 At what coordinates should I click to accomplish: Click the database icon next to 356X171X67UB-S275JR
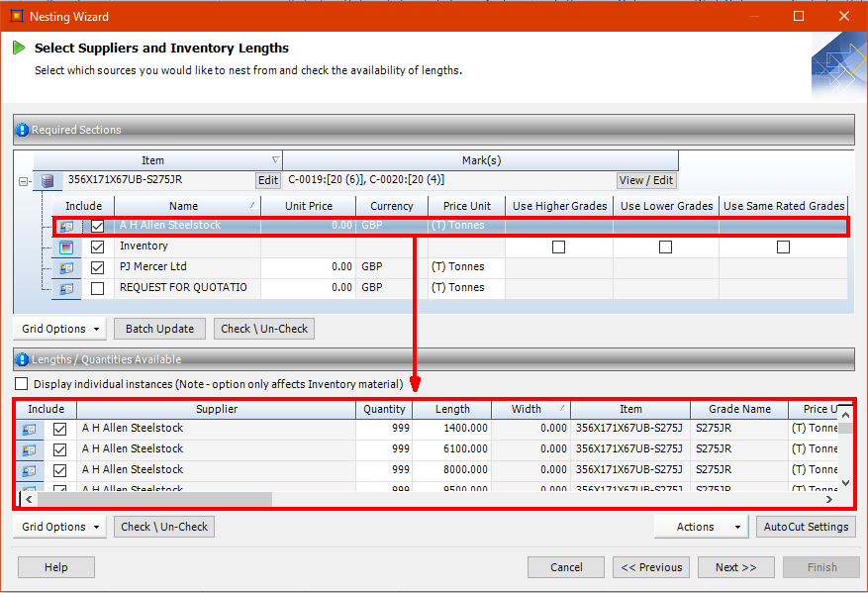point(47,180)
